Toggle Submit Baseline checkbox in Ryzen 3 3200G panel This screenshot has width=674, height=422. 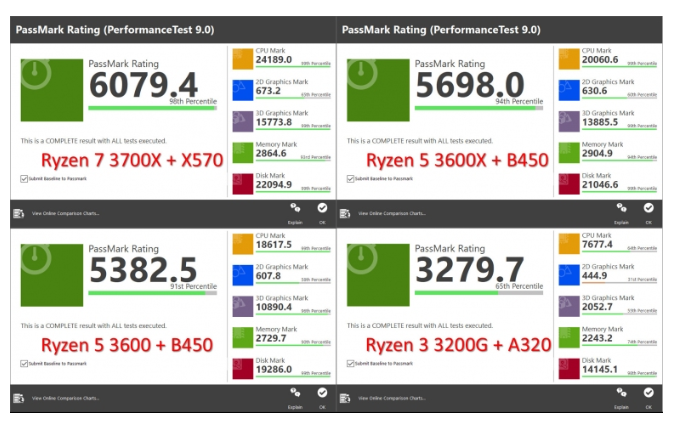coord(350,364)
